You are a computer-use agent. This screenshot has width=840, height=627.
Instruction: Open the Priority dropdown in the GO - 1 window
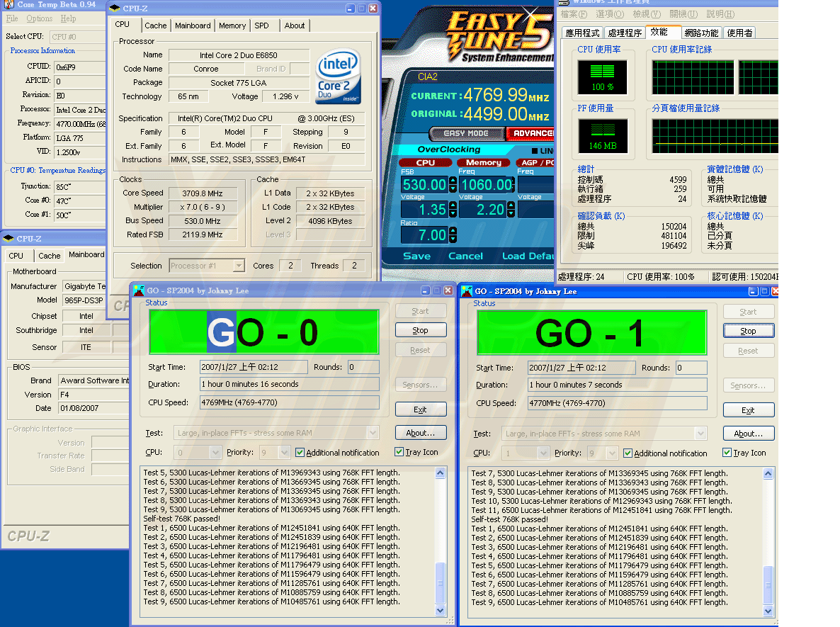click(x=613, y=453)
